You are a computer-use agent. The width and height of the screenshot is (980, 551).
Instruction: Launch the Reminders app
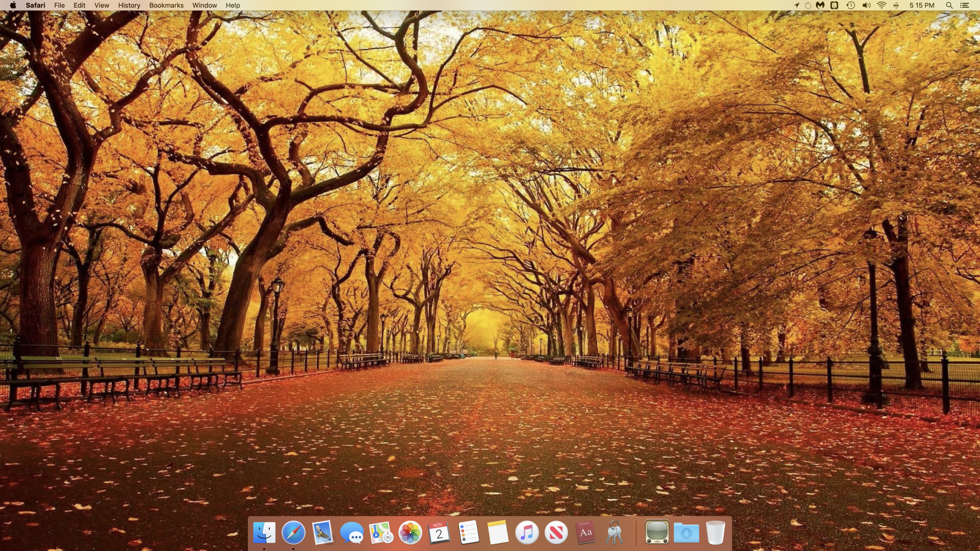pos(468,532)
